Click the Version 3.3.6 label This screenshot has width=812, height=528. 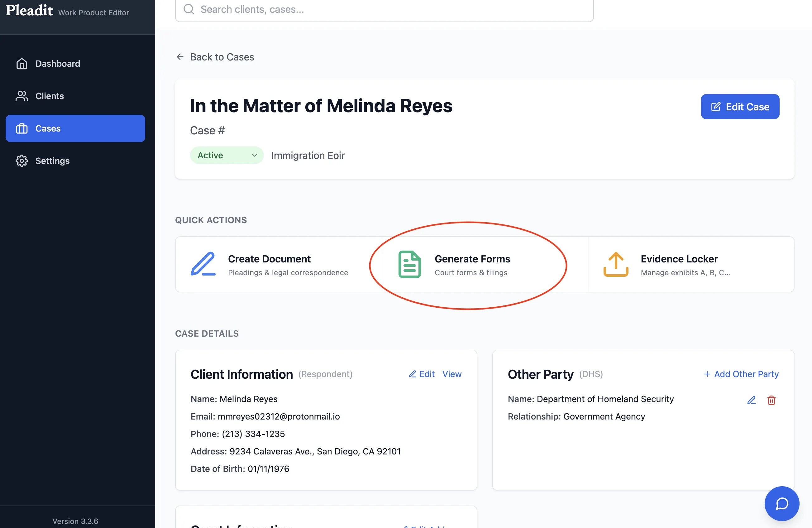click(x=75, y=521)
